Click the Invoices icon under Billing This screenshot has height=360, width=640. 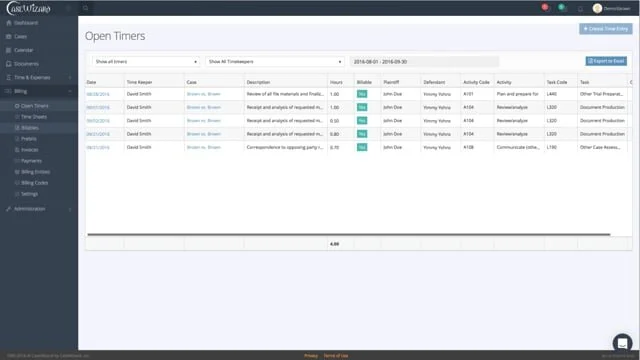[x=17, y=150]
